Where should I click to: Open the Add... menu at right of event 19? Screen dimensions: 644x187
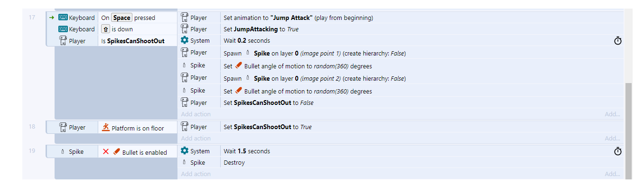coord(612,174)
